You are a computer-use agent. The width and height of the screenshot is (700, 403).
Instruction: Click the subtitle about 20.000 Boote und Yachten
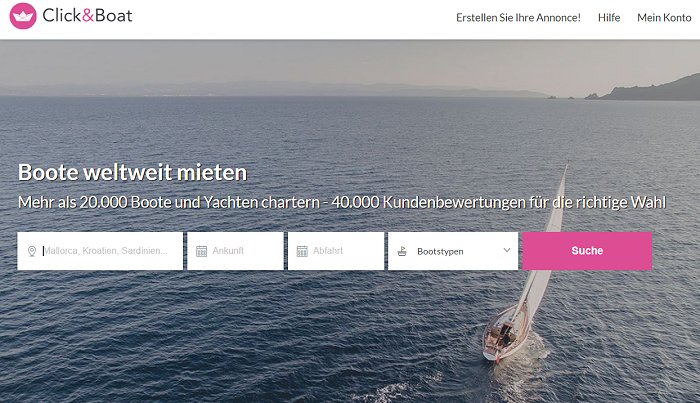click(342, 203)
